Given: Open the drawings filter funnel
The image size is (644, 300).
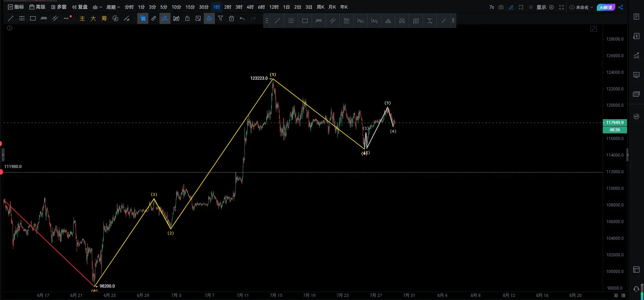Looking at the screenshot, I should (x=220, y=18).
